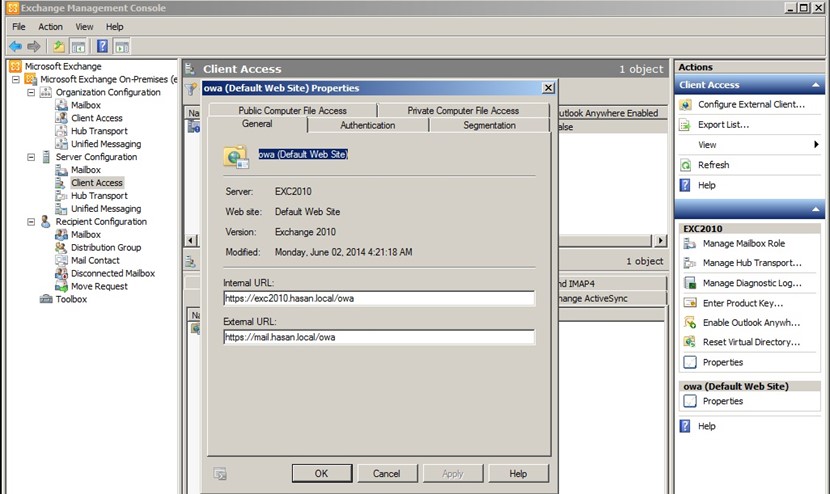Click Manage Mailbox Role action
This screenshot has height=494, width=830.
coord(743,244)
